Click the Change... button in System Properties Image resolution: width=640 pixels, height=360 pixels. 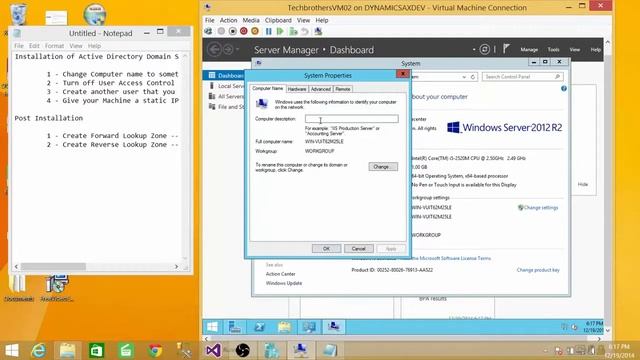[383, 167]
